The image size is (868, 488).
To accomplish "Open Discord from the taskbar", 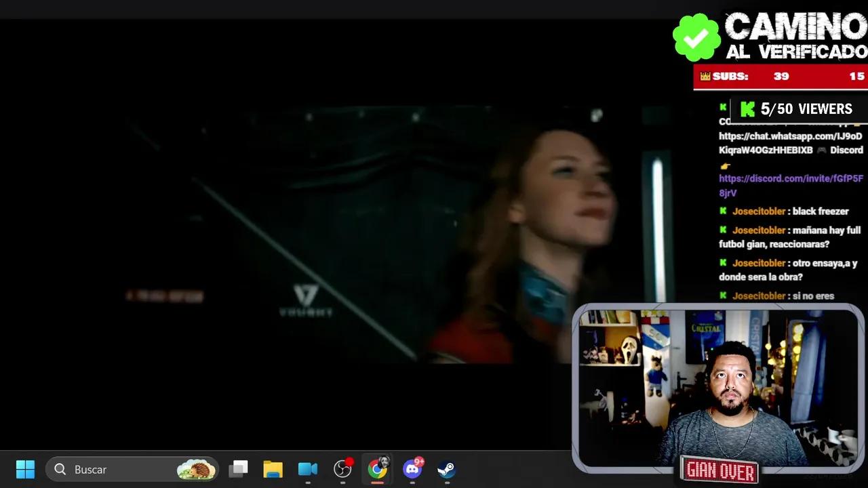I will [412, 469].
